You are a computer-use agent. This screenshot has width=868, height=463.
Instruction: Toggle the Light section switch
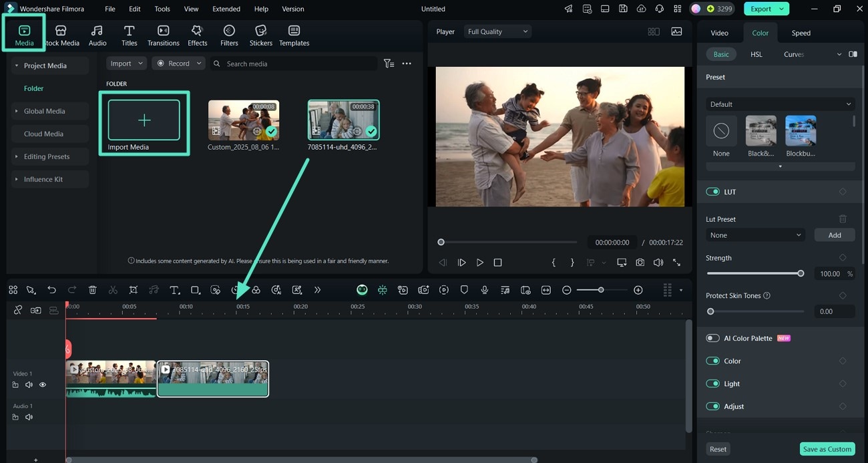tap(712, 383)
